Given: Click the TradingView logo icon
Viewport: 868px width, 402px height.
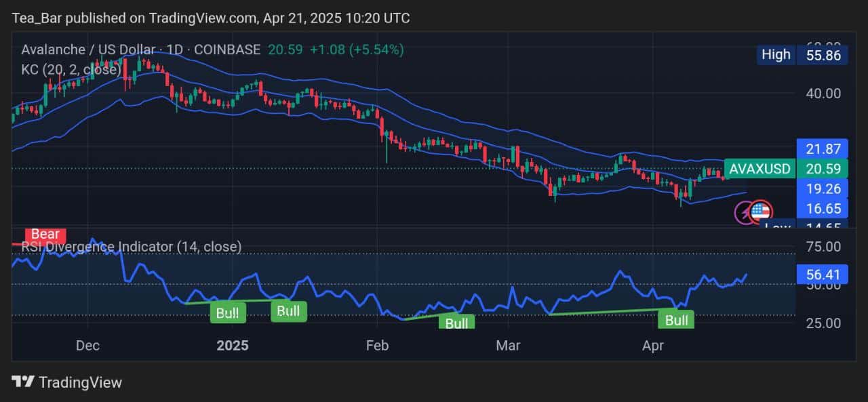Looking at the screenshot, I should coord(23,382).
